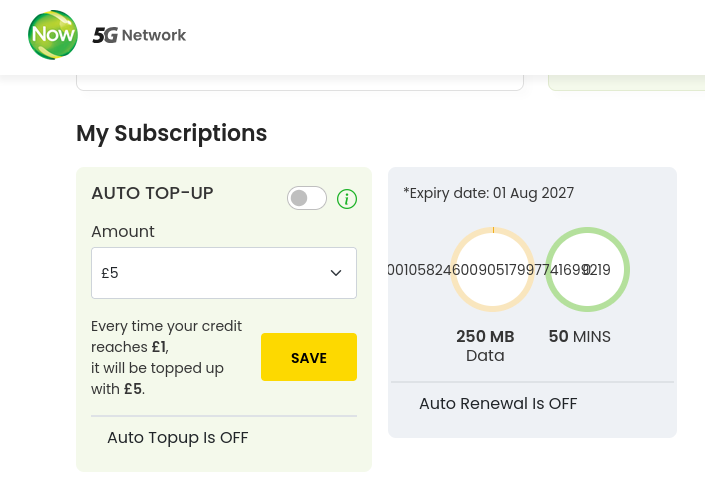705x503 pixels.
Task: Click the orange Data usage ring
Action: tap(492, 270)
